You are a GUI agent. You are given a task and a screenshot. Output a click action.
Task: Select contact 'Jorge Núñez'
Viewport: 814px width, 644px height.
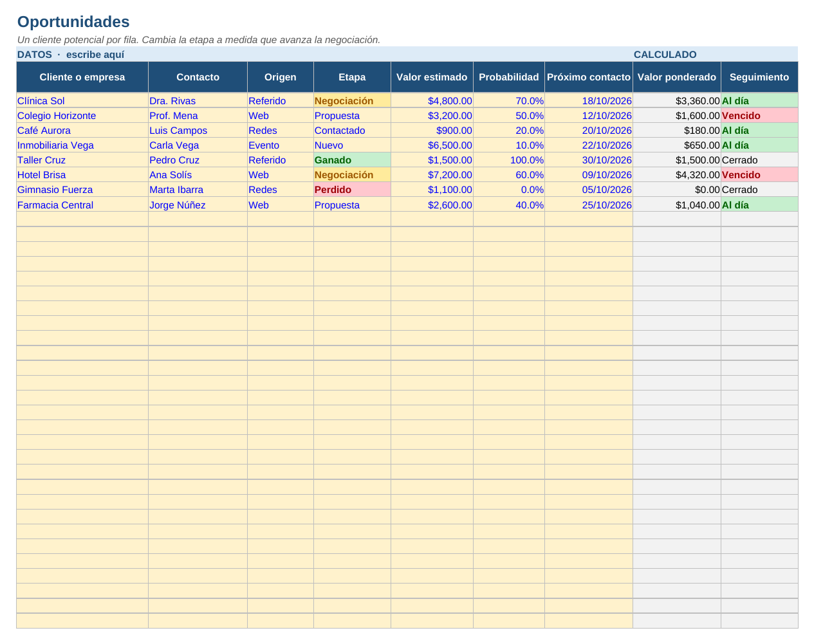[198, 205]
